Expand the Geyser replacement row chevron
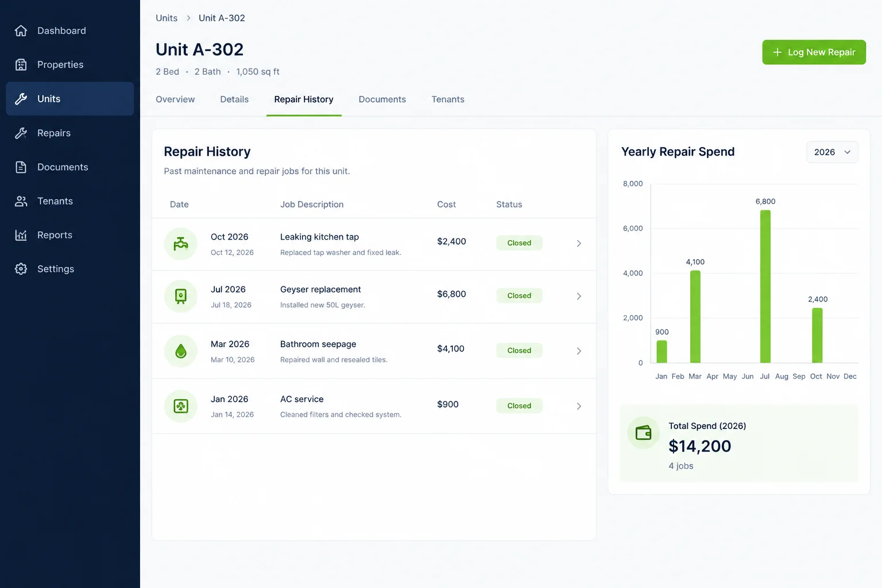This screenshot has height=588, width=882. click(579, 296)
